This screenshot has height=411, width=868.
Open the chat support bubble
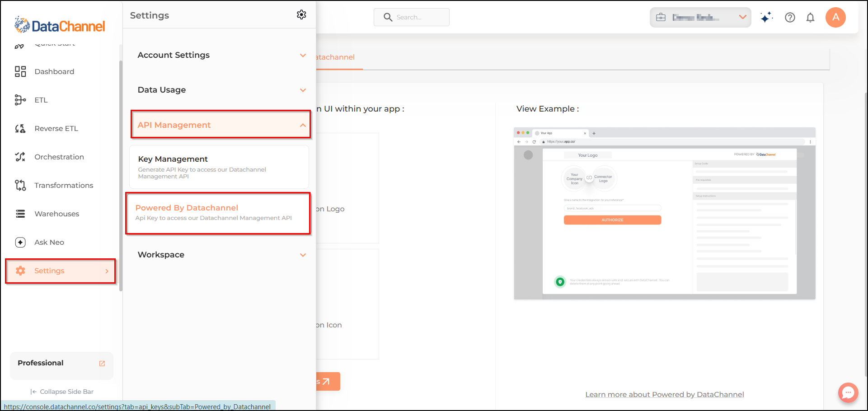coord(848,392)
